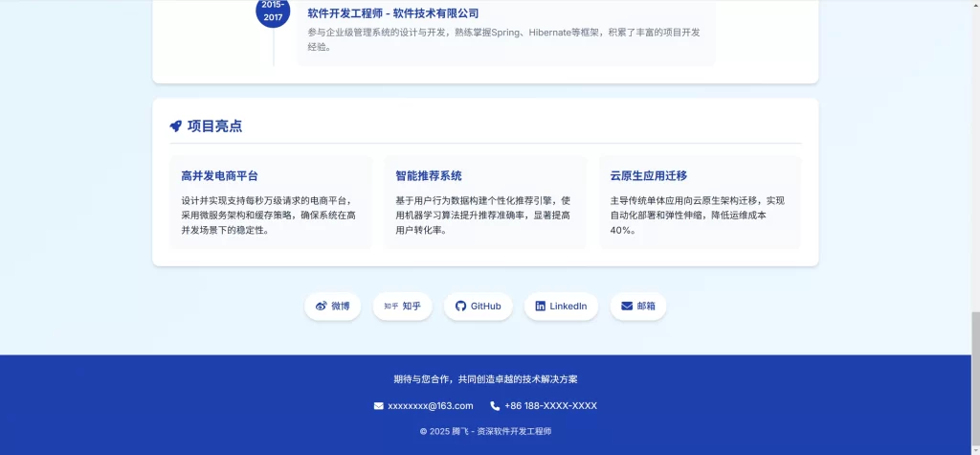
Task: Click the +86 188-XXXX-XXXX phone number
Action: pos(550,405)
